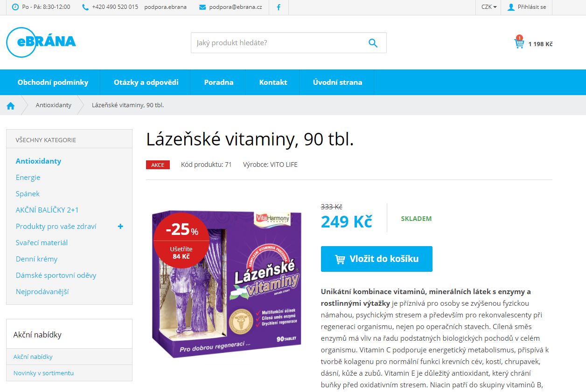Screen dimensions: 586x392
Task: Click the user icon beside Přihlásit se
Action: (511, 7)
